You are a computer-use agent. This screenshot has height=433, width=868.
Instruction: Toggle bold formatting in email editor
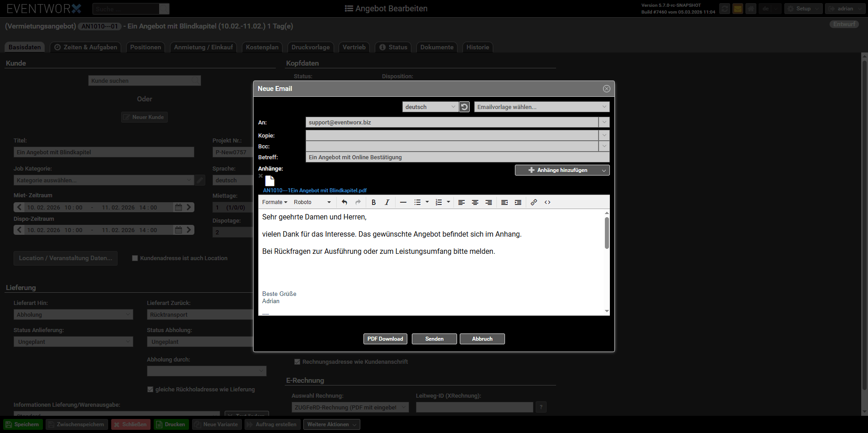pyautogui.click(x=373, y=202)
